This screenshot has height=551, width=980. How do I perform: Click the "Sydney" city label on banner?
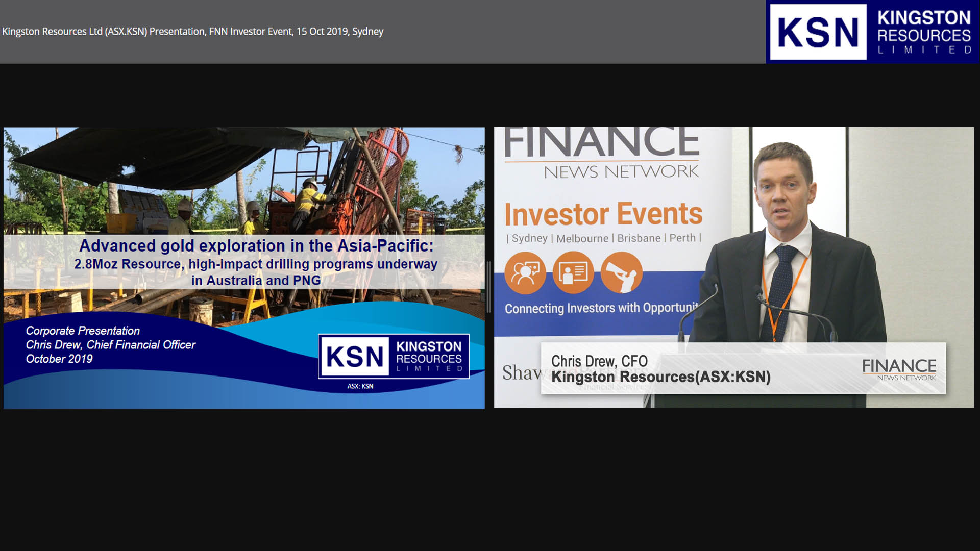tap(529, 238)
